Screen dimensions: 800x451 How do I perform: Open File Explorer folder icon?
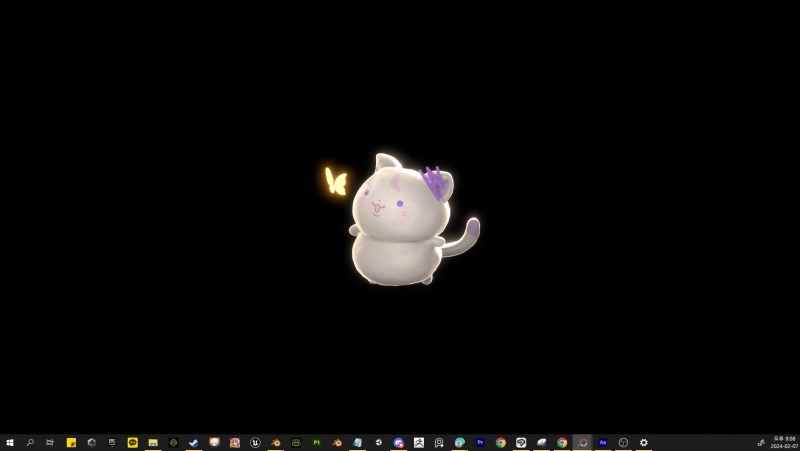tap(153, 442)
